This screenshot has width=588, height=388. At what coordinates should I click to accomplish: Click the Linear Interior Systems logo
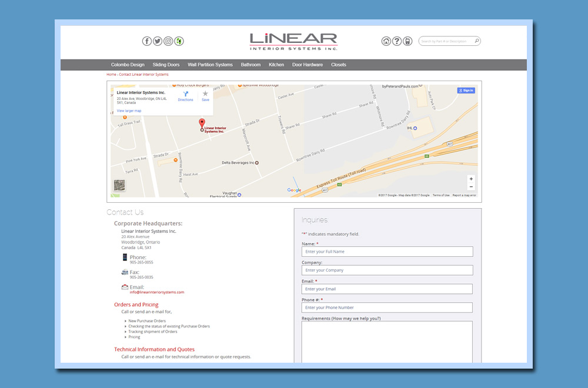pyautogui.click(x=293, y=41)
